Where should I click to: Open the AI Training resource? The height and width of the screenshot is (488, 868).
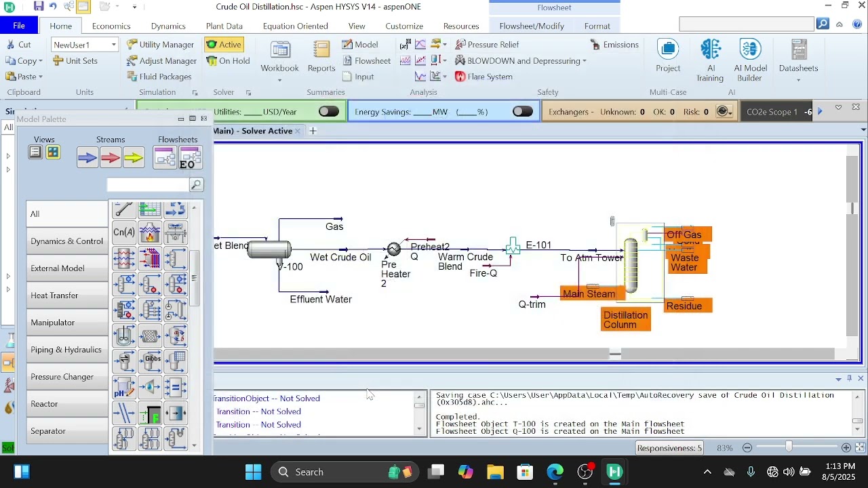coord(710,60)
